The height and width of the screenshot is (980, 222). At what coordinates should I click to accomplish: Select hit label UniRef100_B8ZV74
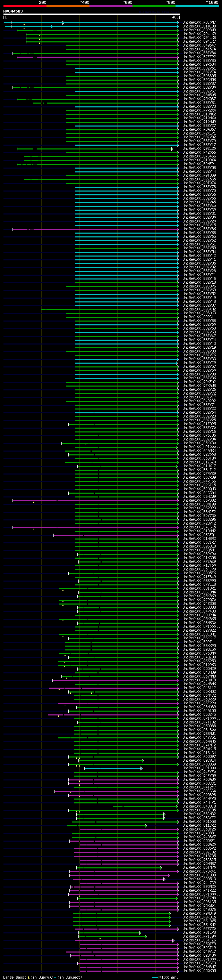[199, 72]
